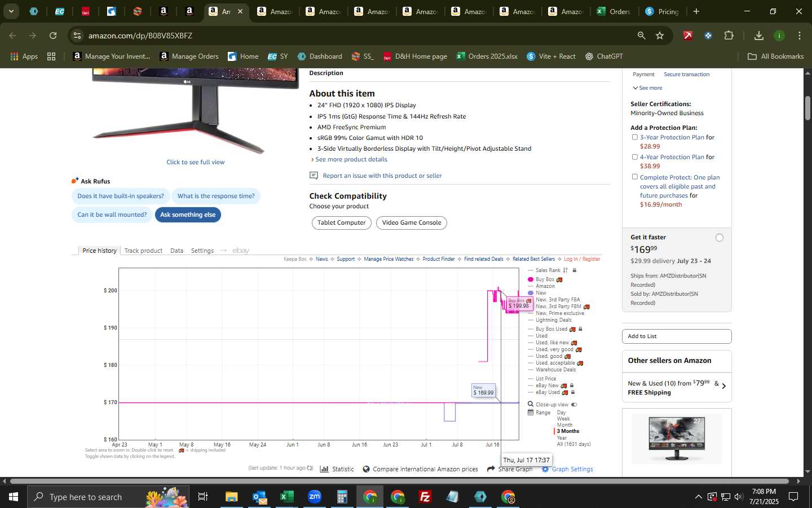Open the ChatGPT bookmark
The width and height of the screenshot is (812, 508).
tap(604, 56)
